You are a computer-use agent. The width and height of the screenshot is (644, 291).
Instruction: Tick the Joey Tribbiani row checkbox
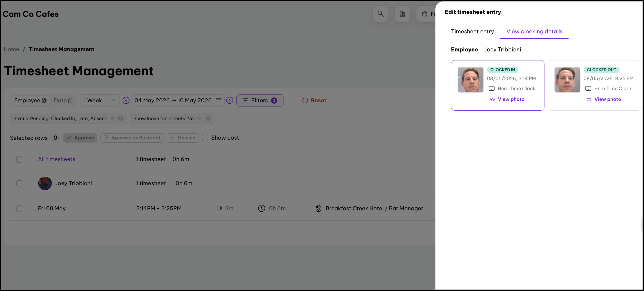coord(19,183)
